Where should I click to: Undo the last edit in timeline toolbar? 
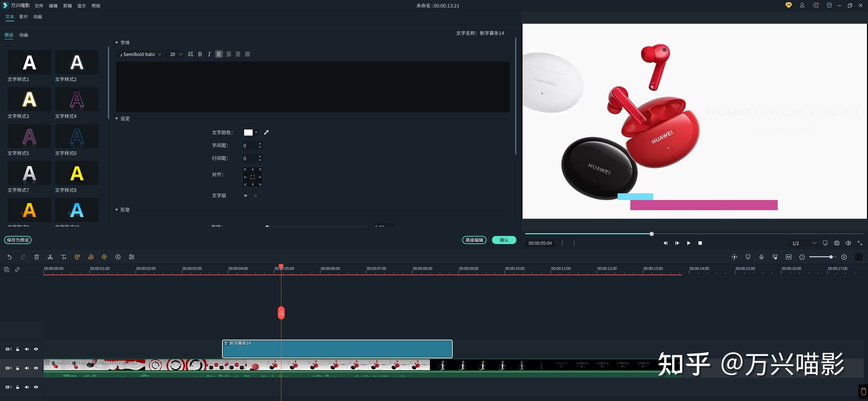(9, 257)
